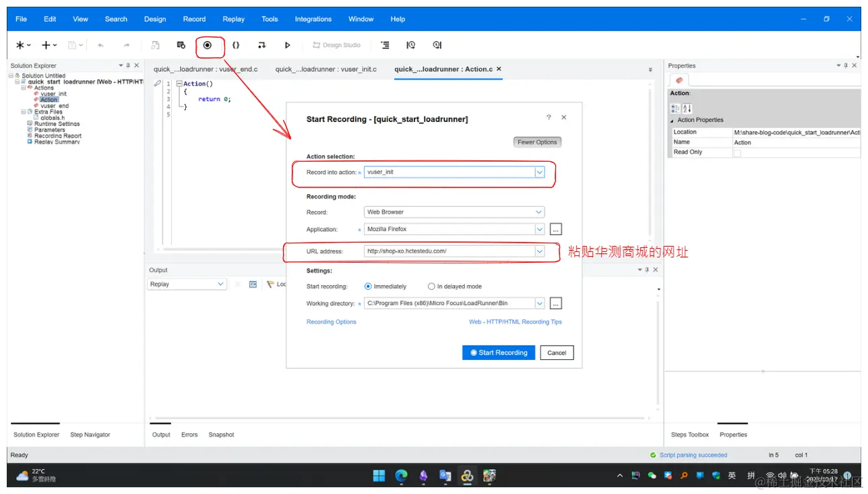
Task: Switch to the vuser_end.c editor tab
Action: (x=206, y=69)
